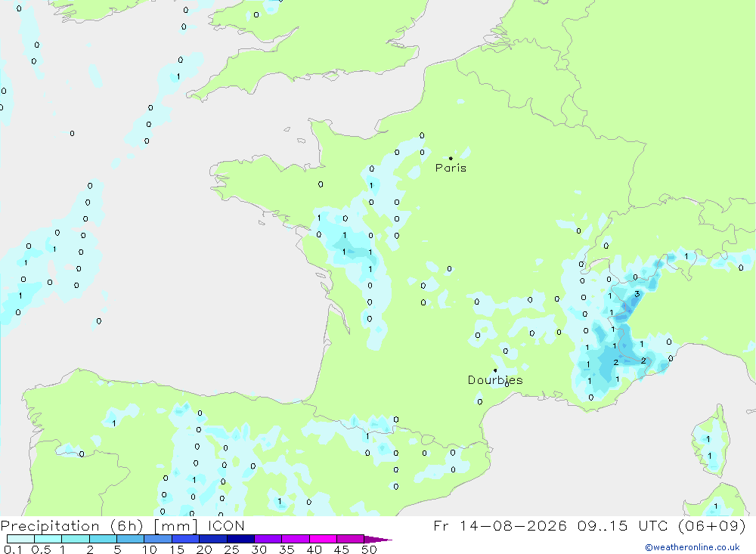
Task: Click the above-50 arrow tip of the legend
Action: coord(378,540)
